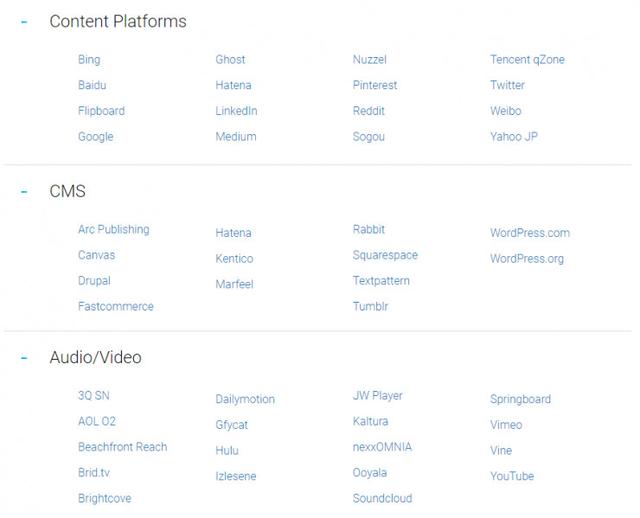Select the Tencent qZone link
This screenshot has width=640, height=518.
point(527,60)
